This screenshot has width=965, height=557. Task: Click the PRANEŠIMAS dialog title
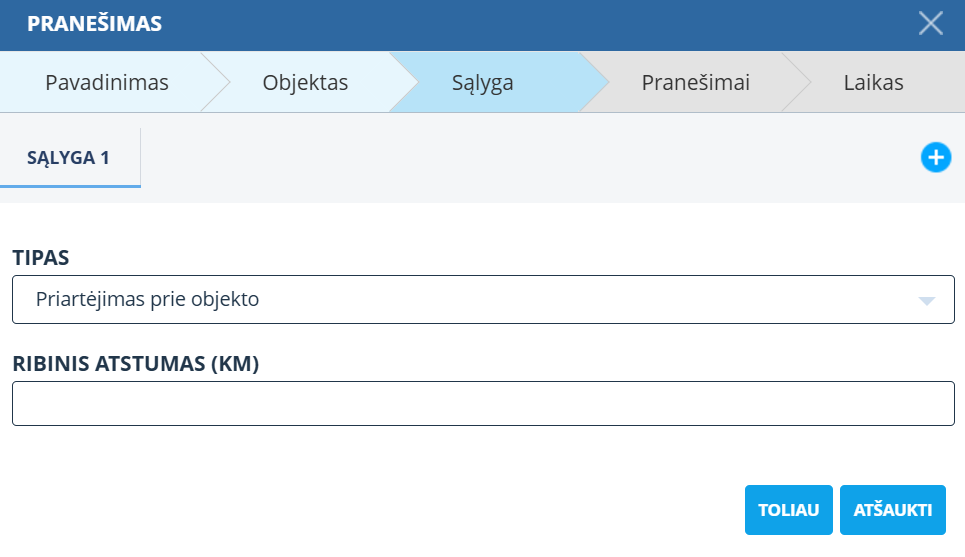click(94, 24)
